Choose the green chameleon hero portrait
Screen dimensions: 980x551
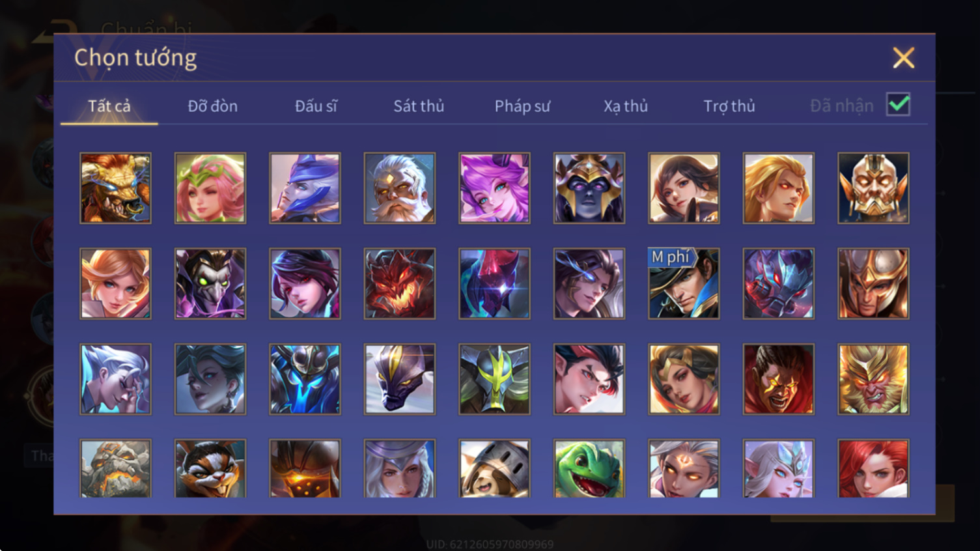click(589, 468)
